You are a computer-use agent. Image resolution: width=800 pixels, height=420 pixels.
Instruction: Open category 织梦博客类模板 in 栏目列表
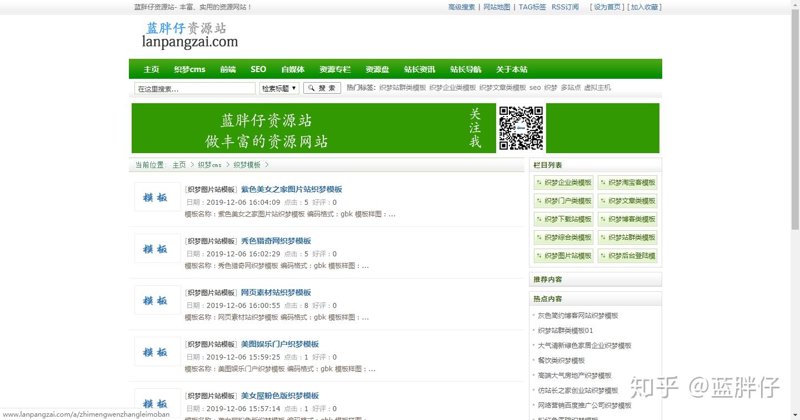tap(628, 219)
